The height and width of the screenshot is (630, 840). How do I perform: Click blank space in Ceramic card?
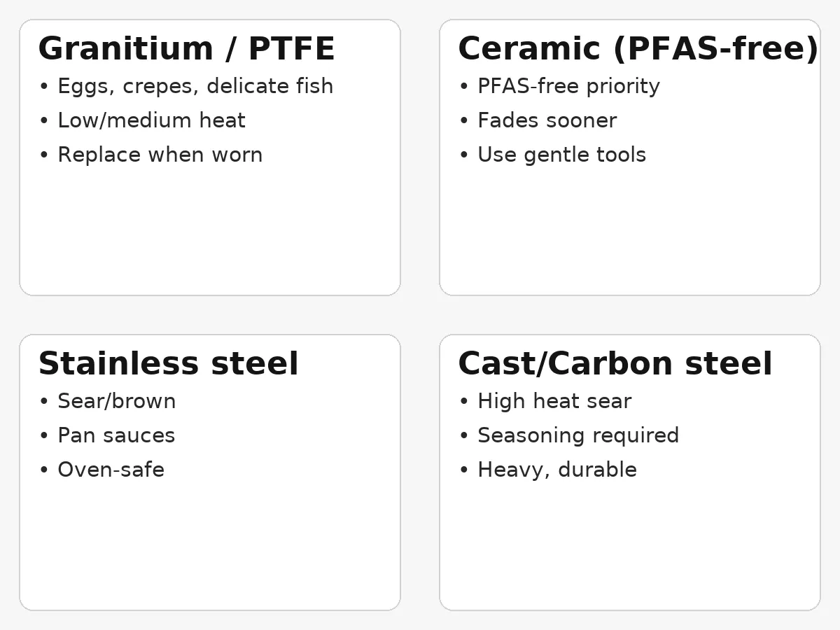(630, 231)
